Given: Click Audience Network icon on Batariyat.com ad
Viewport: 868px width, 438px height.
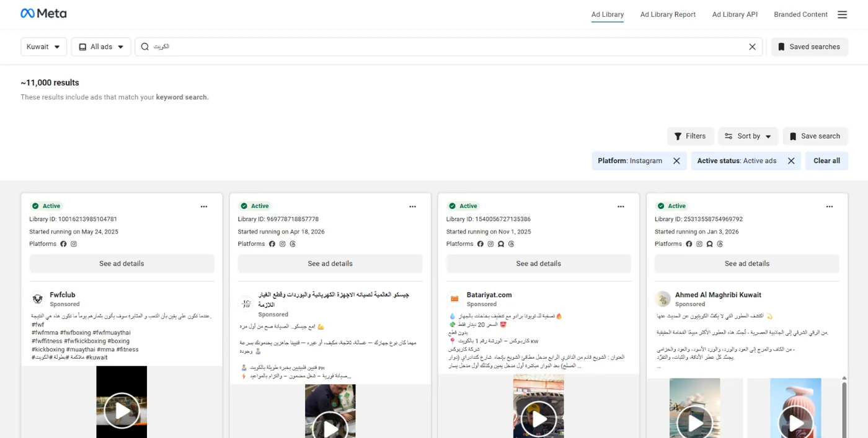Looking at the screenshot, I should [x=501, y=244].
